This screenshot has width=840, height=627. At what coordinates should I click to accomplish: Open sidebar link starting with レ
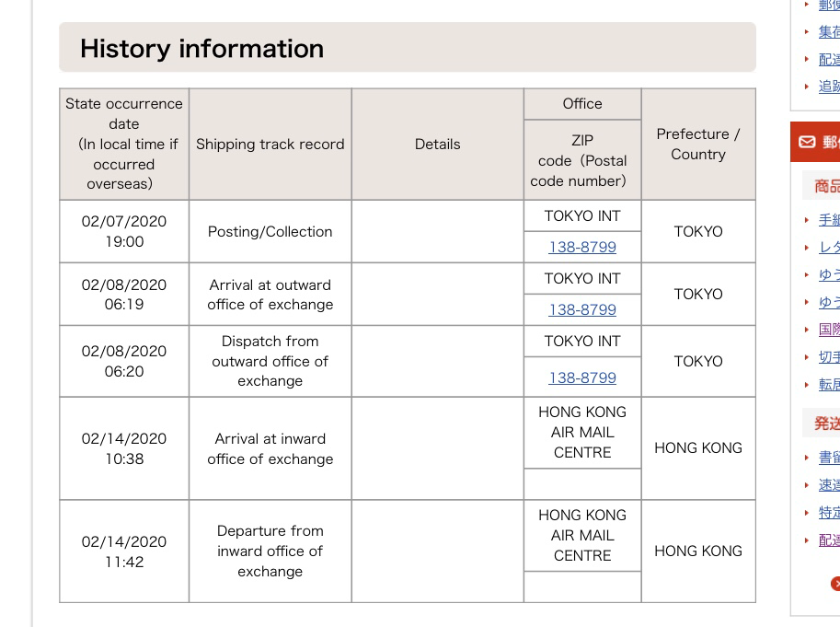tap(829, 248)
